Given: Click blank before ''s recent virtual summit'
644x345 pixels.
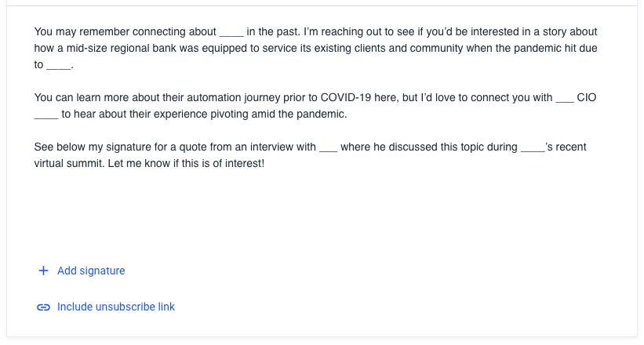Looking at the screenshot, I should click(x=532, y=148).
